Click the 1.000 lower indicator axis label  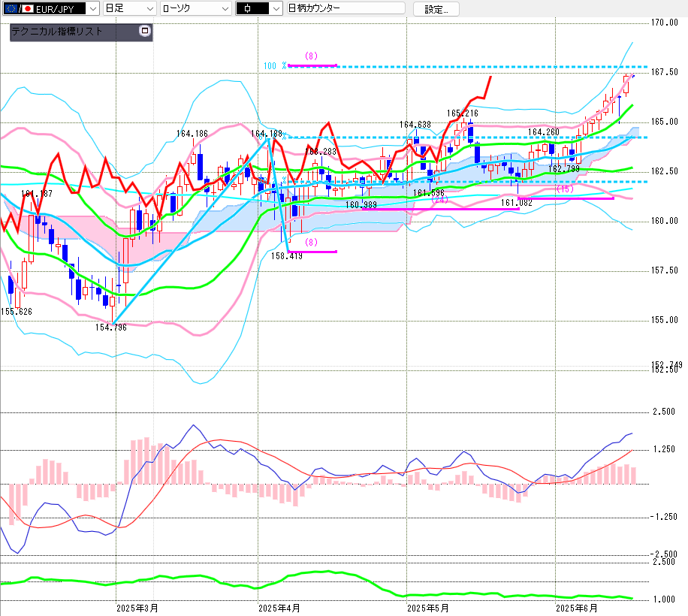[x=664, y=599]
